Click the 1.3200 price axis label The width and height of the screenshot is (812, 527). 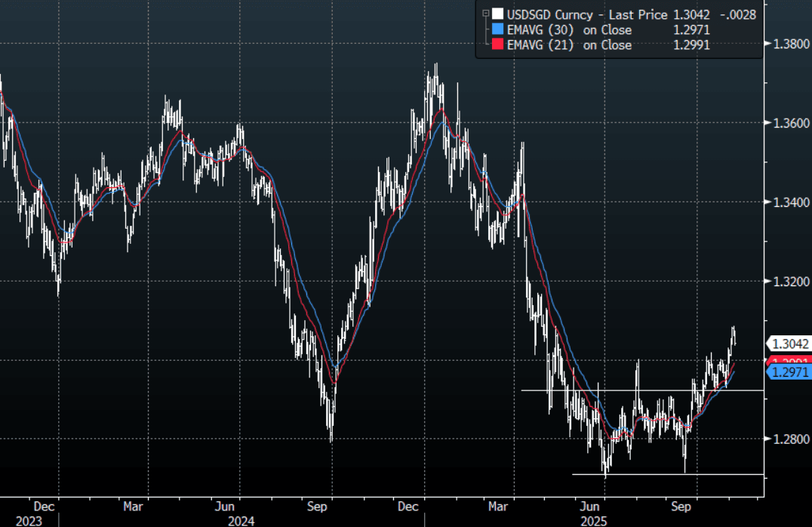point(791,282)
